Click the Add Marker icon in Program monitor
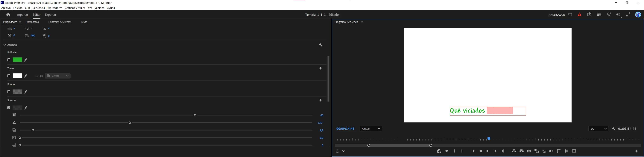The width and height of the screenshot is (644, 157). pos(447,151)
